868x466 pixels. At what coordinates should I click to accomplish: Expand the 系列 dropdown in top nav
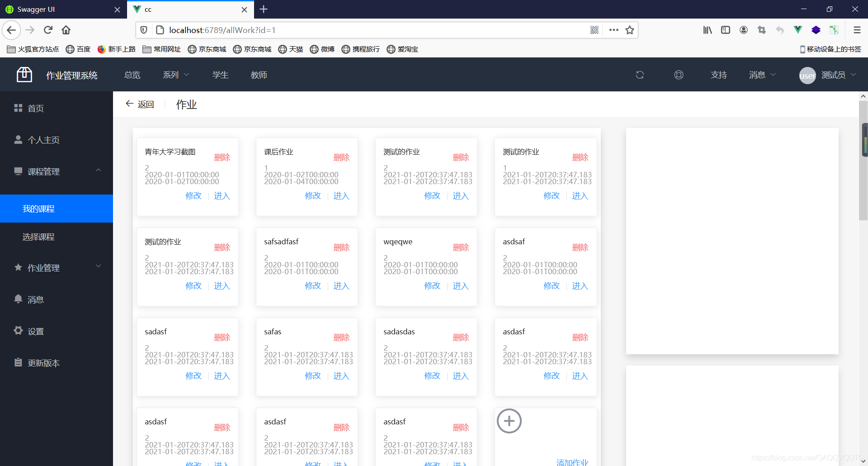[x=176, y=75]
